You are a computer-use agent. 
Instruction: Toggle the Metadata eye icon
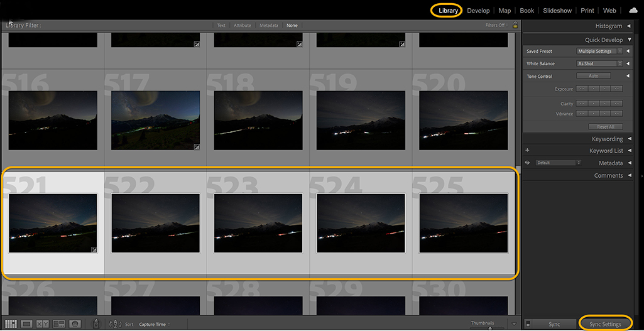[x=527, y=163]
